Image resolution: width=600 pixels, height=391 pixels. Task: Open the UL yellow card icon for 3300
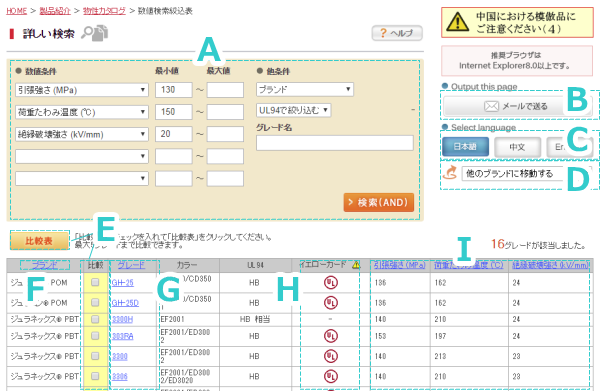(331, 356)
